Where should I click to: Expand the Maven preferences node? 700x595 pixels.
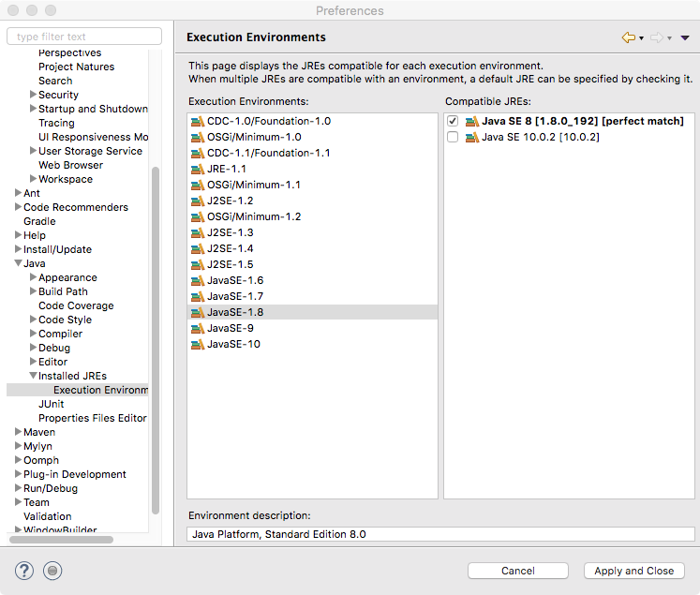pyautogui.click(x=18, y=433)
